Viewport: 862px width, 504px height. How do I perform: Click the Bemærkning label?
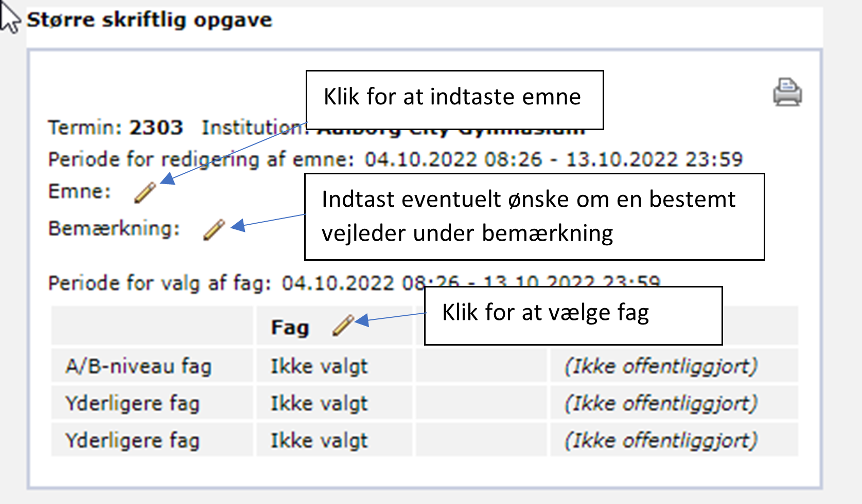click(x=114, y=228)
